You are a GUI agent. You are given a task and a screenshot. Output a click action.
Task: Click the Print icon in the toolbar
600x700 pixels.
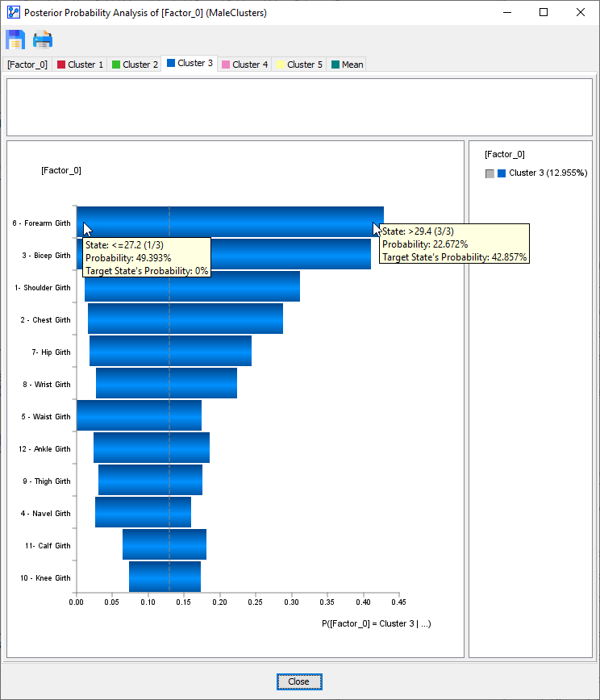[x=43, y=40]
